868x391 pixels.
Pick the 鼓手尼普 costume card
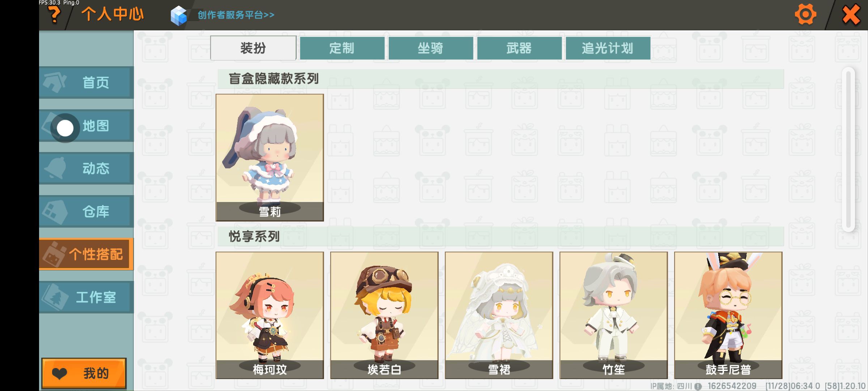(x=728, y=315)
